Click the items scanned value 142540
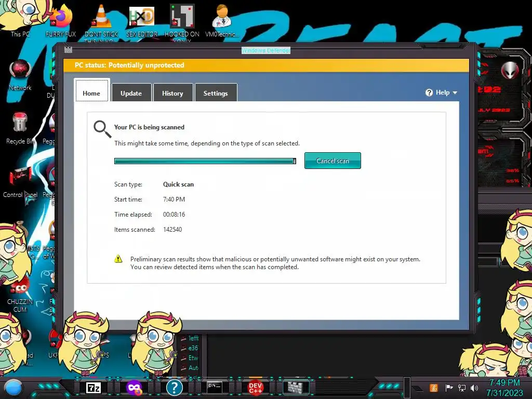 pos(172,229)
